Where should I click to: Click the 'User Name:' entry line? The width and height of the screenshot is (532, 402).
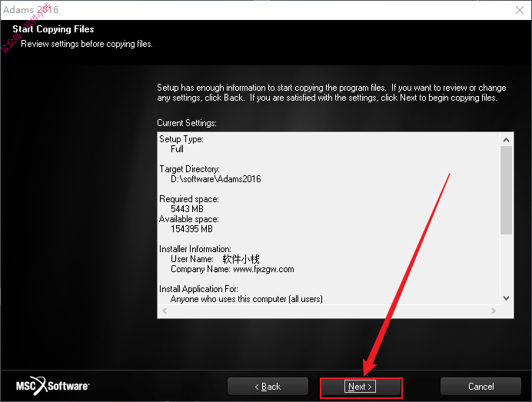click(x=215, y=259)
